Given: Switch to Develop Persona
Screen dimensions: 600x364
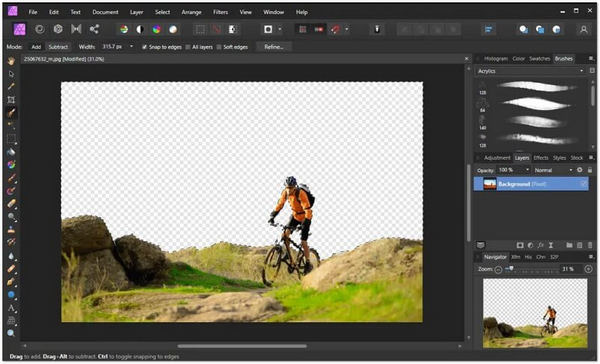Looking at the screenshot, I should [x=58, y=29].
